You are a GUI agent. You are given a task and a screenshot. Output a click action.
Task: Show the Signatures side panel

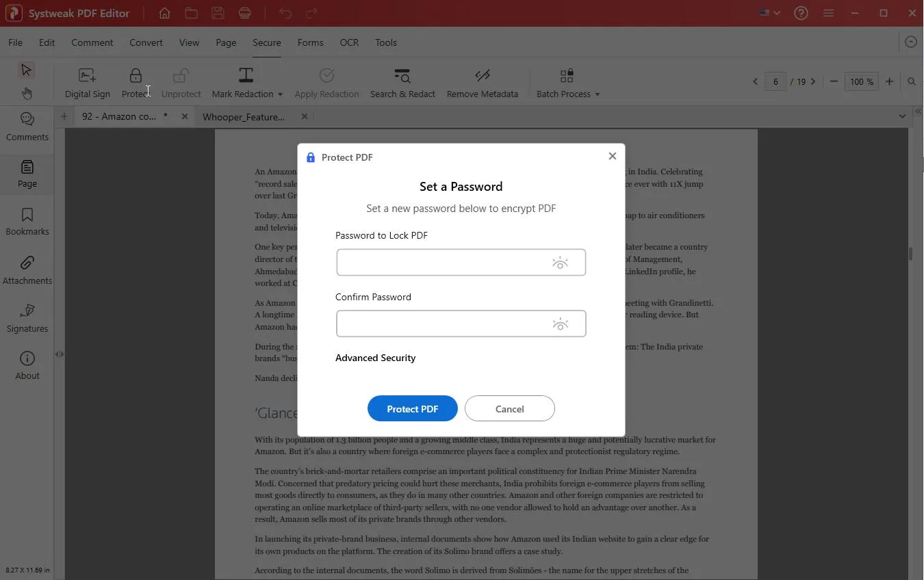pos(27,318)
